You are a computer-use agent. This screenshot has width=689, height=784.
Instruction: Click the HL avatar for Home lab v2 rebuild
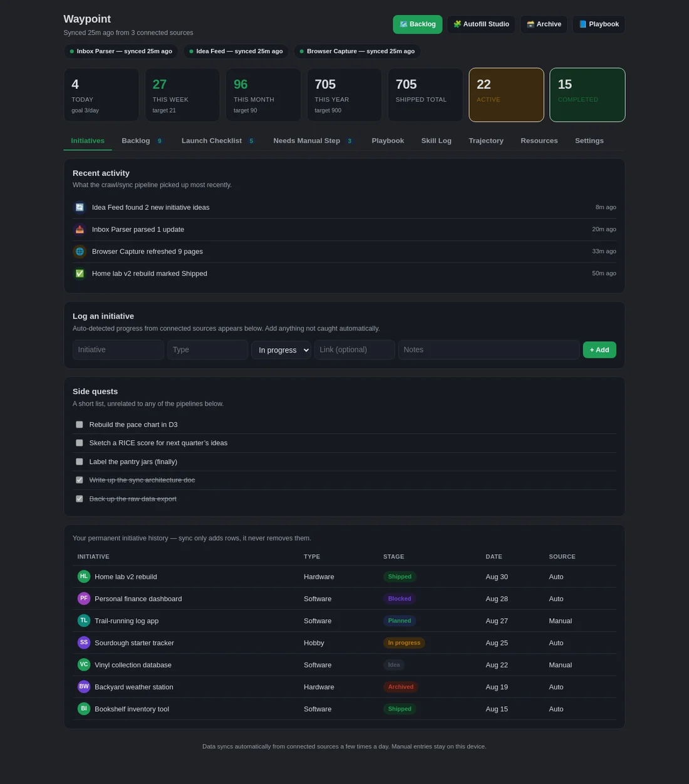click(84, 577)
